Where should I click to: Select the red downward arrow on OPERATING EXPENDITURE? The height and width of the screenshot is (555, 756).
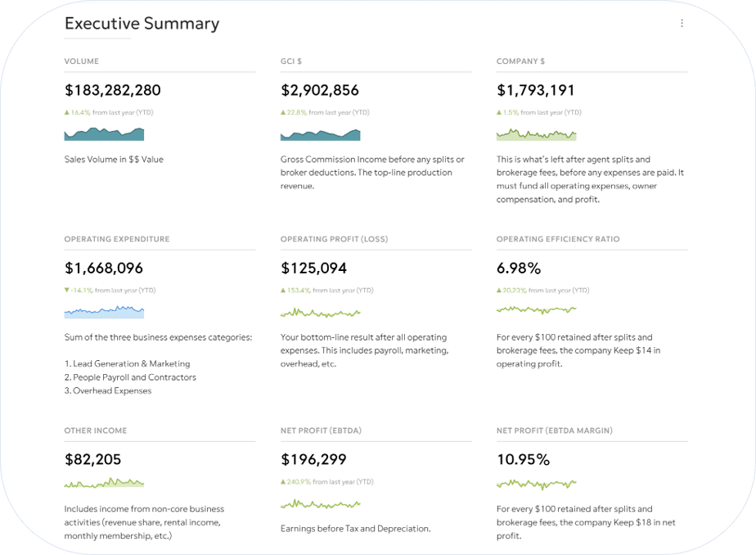click(67, 290)
